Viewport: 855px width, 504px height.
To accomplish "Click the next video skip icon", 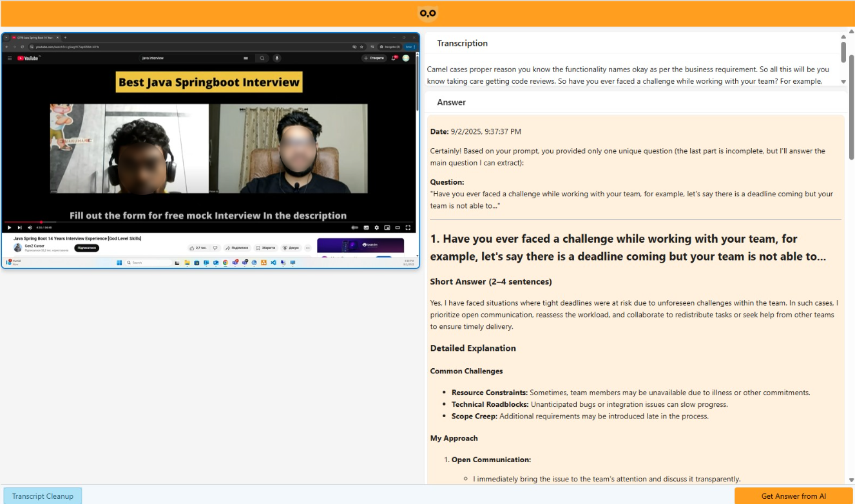I will (19, 227).
